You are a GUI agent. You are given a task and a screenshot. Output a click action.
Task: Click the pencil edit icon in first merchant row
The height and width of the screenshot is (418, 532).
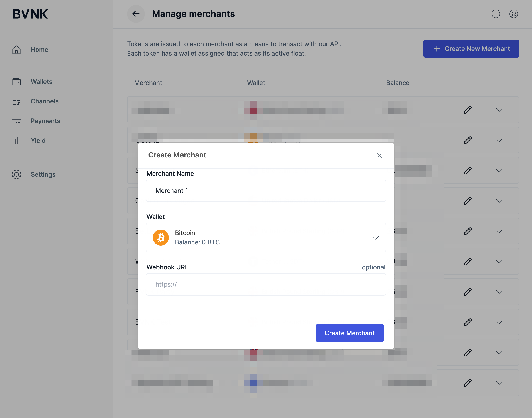coord(468,110)
